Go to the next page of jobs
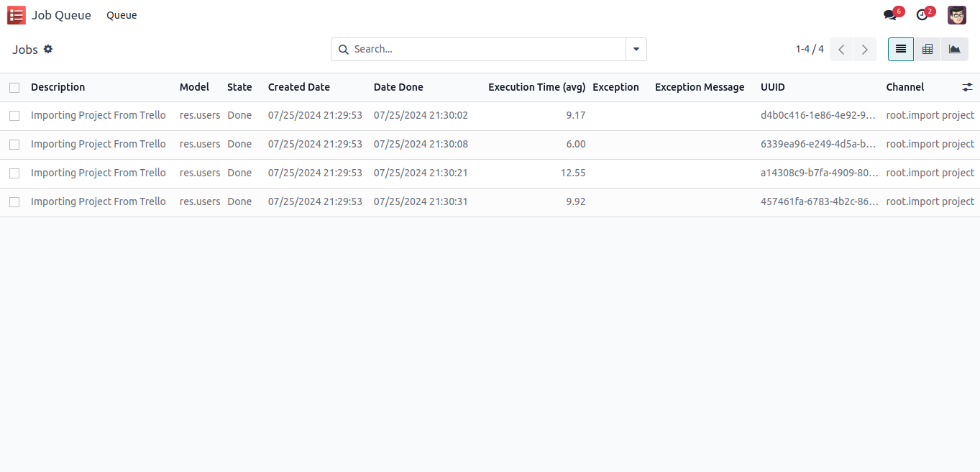The image size is (980, 472). pyautogui.click(x=864, y=49)
